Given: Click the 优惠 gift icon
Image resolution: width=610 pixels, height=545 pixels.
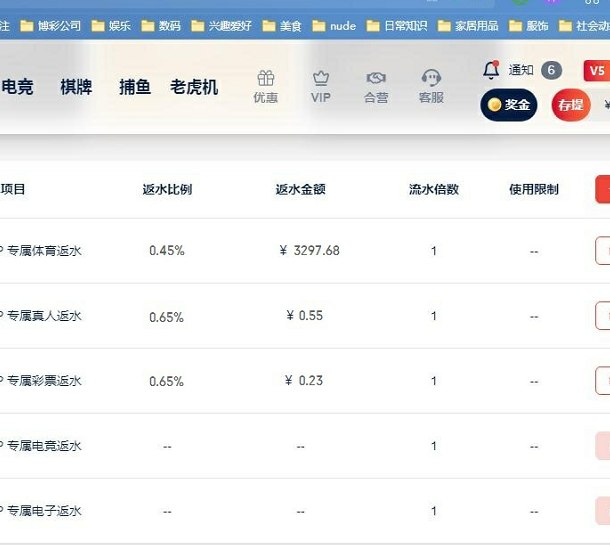Looking at the screenshot, I should pyautogui.click(x=265, y=78).
